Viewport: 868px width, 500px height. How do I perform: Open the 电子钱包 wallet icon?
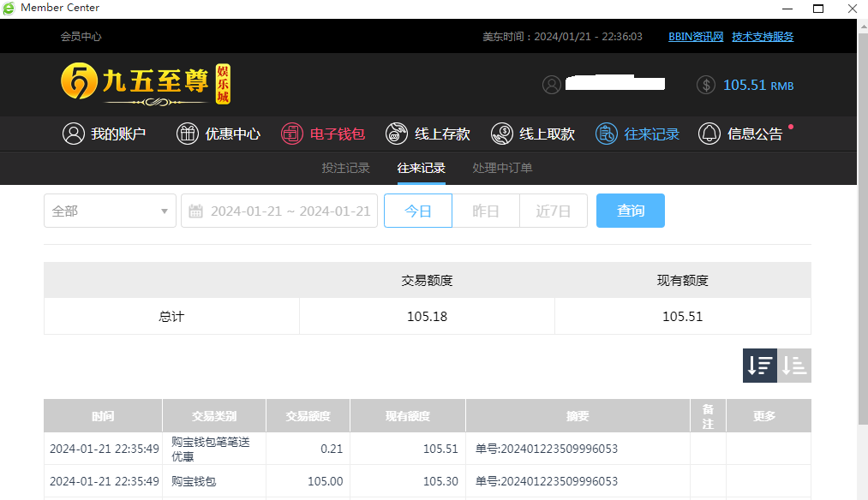pyautogui.click(x=292, y=134)
